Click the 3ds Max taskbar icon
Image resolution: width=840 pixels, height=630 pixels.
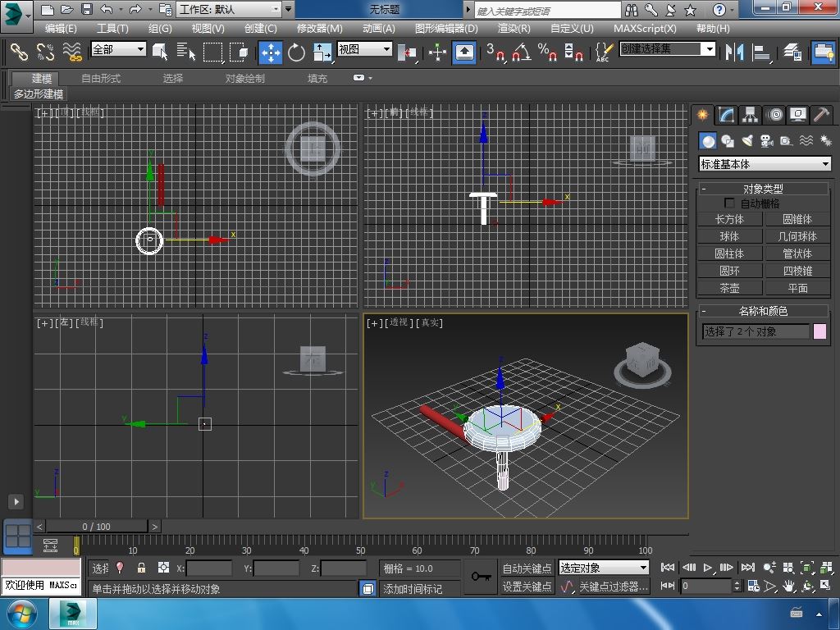[73, 614]
